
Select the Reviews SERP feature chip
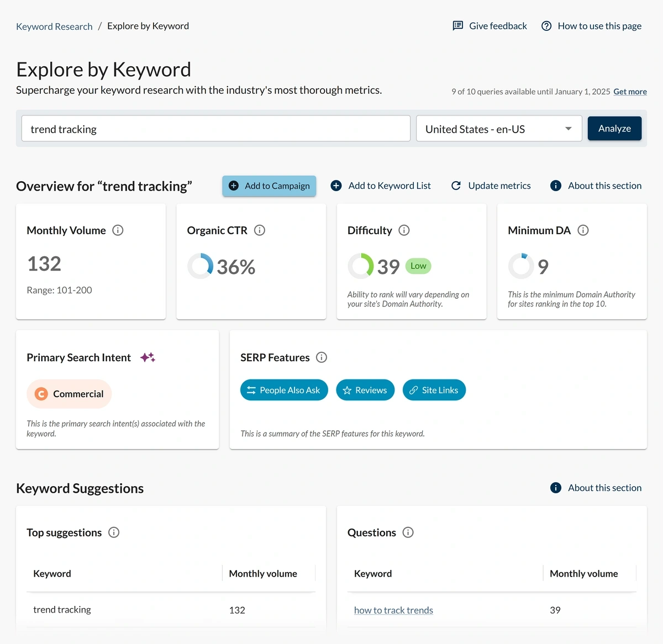pyautogui.click(x=365, y=390)
